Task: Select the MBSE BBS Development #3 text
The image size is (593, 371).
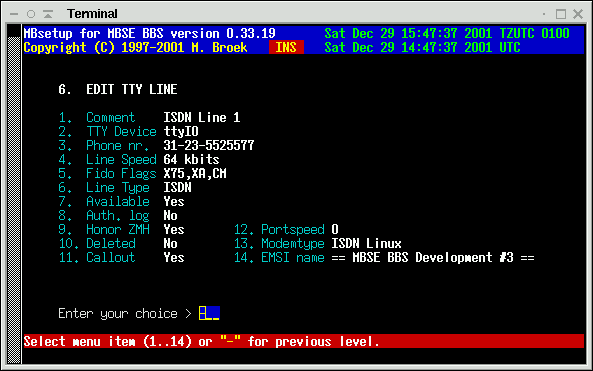Action: [x=433, y=257]
